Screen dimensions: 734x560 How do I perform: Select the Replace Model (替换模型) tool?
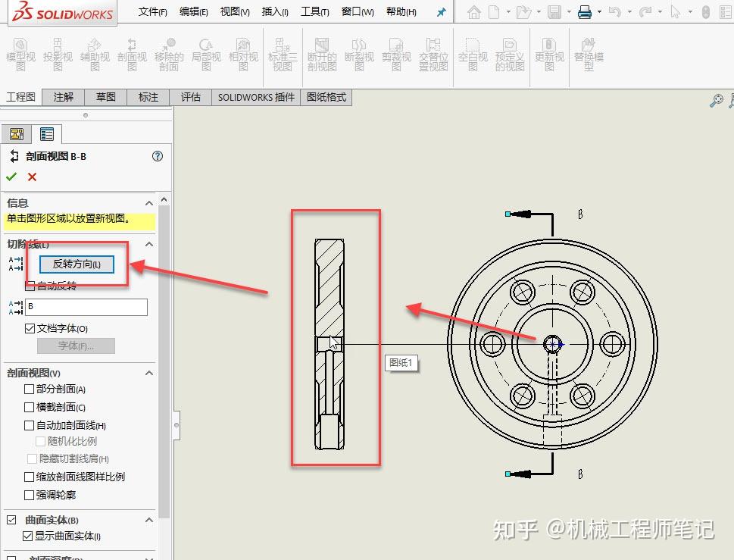pos(589,55)
